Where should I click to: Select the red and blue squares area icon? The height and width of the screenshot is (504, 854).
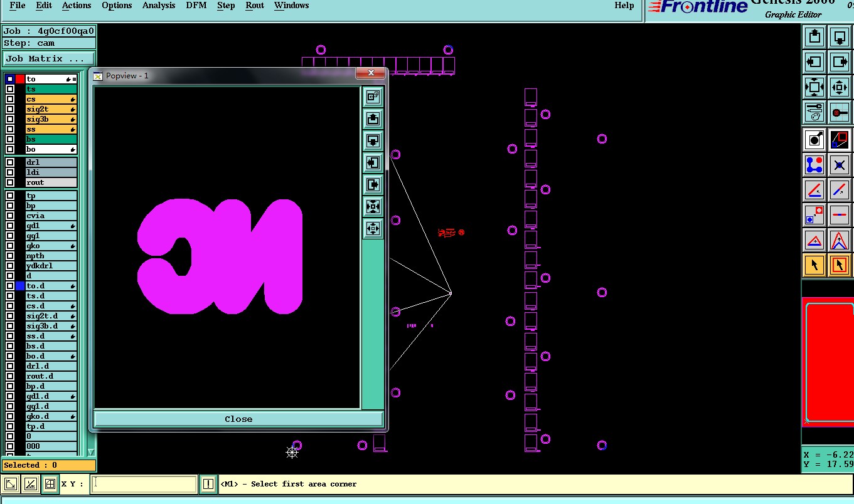click(x=840, y=139)
